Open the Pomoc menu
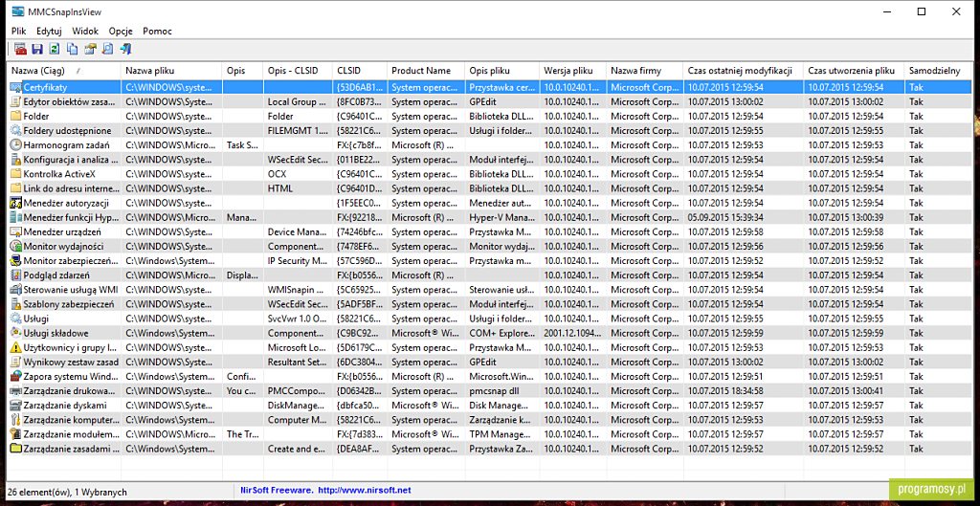This screenshot has height=506, width=980. (x=158, y=31)
